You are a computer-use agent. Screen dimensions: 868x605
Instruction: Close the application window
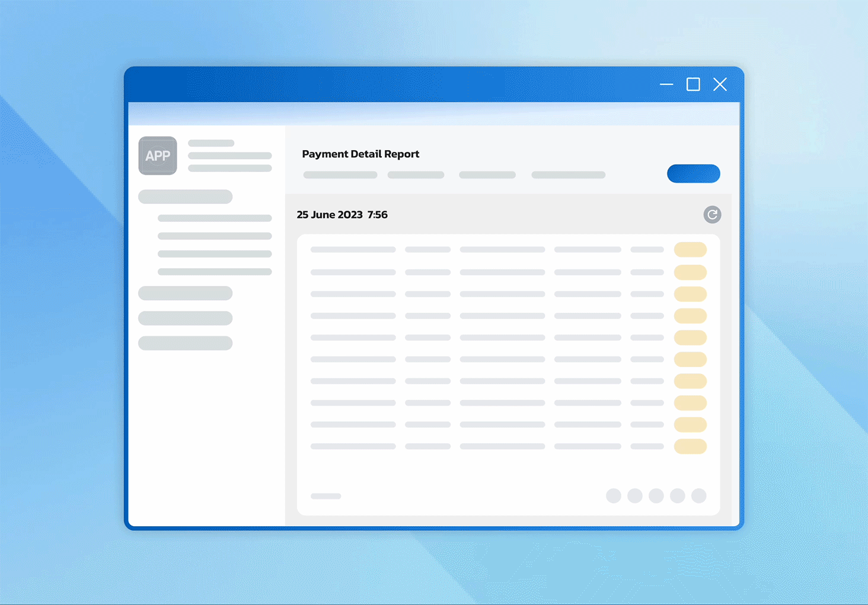tap(720, 85)
